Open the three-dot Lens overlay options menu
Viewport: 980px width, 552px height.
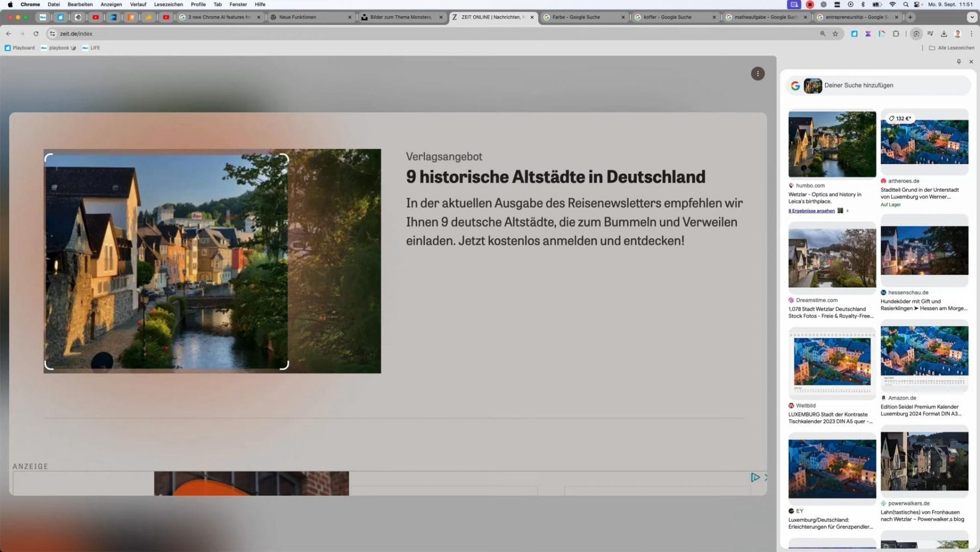(x=757, y=74)
